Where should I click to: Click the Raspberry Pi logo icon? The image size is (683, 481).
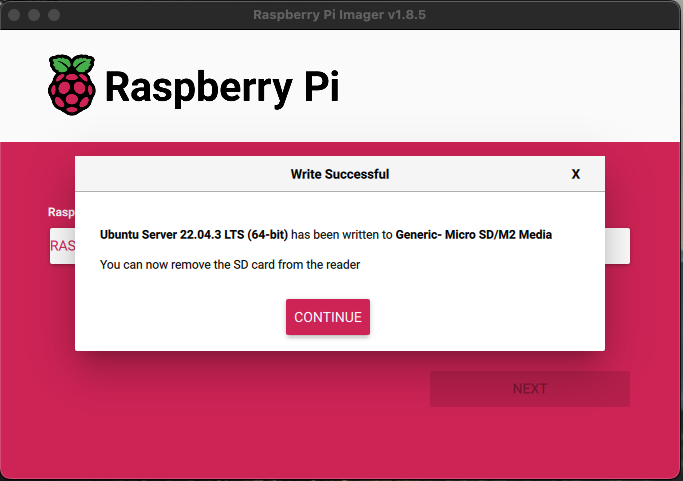point(72,85)
